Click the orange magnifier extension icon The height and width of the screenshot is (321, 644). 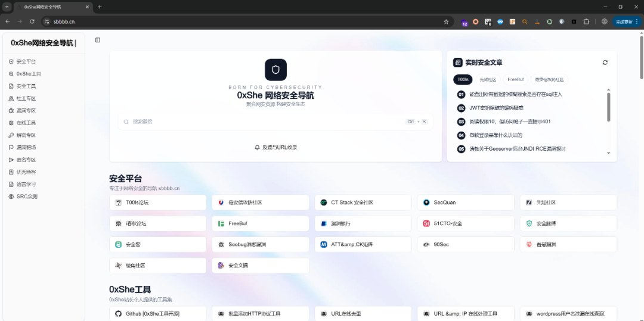click(525, 21)
